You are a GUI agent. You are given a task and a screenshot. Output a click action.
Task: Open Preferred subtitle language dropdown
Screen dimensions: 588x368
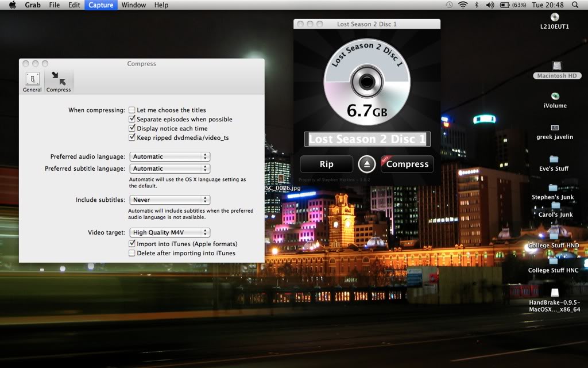point(169,168)
